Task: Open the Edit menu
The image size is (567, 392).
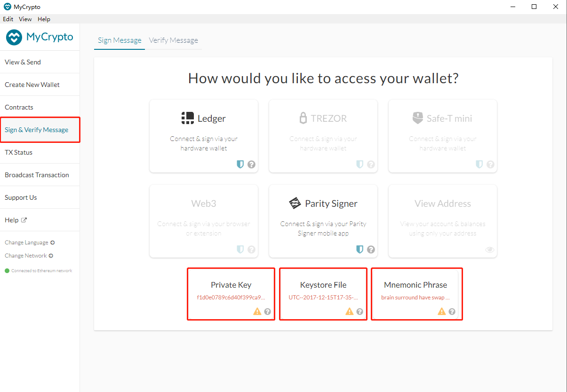Action: coord(8,19)
